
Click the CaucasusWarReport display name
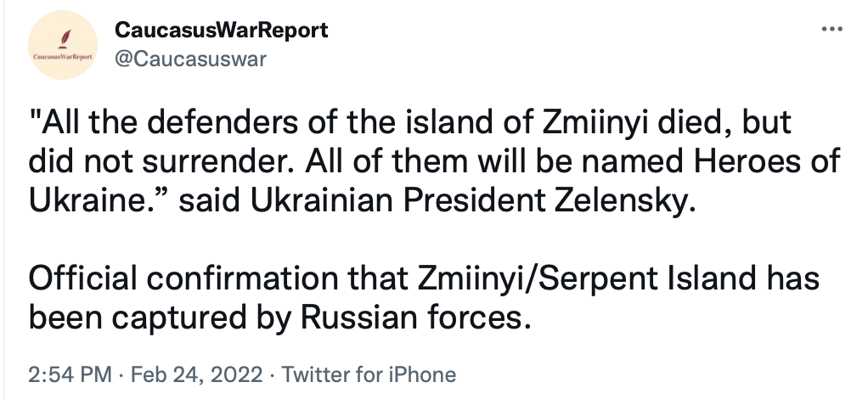pyautogui.click(x=221, y=31)
